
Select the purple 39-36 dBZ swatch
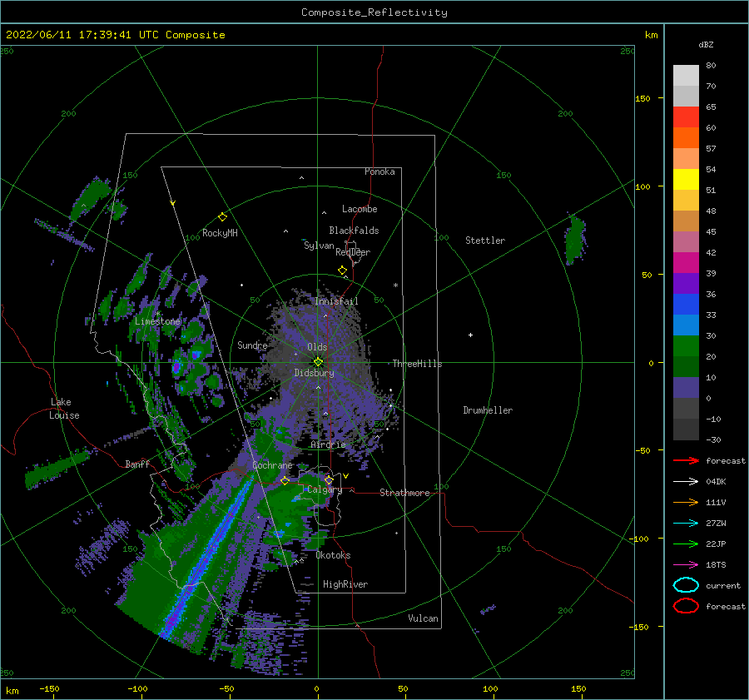pyautogui.click(x=686, y=284)
